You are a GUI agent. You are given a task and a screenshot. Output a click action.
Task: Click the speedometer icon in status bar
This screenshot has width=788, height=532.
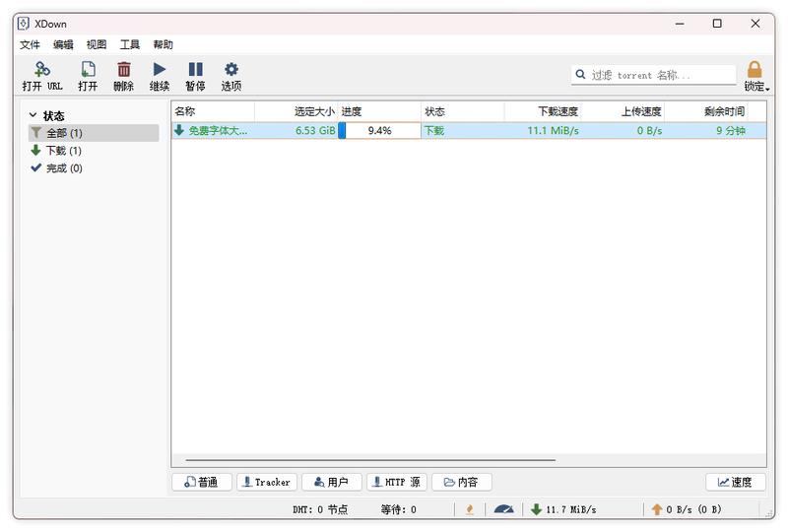click(503, 509)
